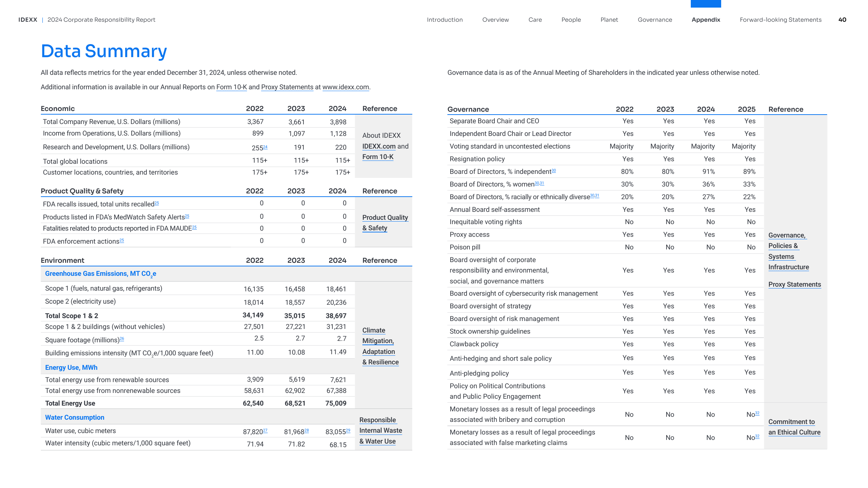Click footnote 25 on FDA enforcement actions row
This screenshot has height=488, width=868.
click(x=122, y=240)
